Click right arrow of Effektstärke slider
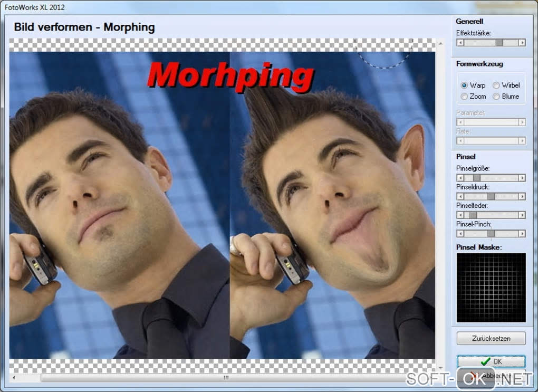538x392 pixels. click(x=522, y=43)
